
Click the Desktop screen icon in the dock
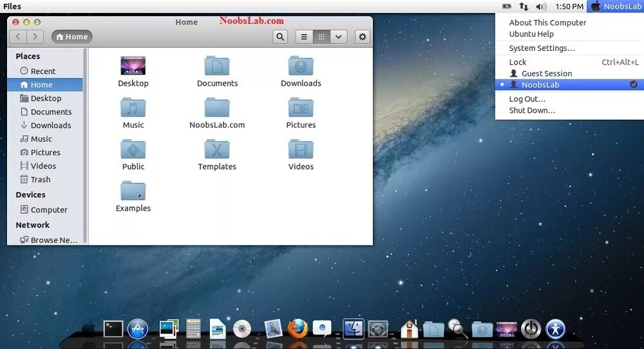(x=507, y=329)
